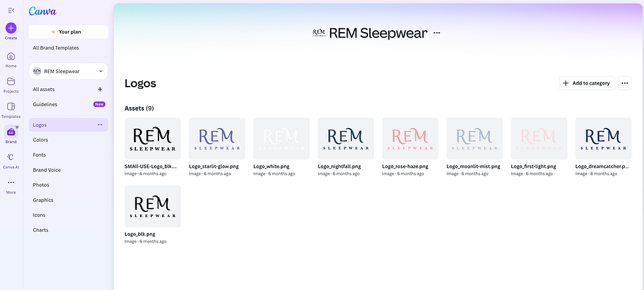Click the Logo_starlit-glow.png file name
Viewport: 644px width, 290px height.
[x=214, y=167]
